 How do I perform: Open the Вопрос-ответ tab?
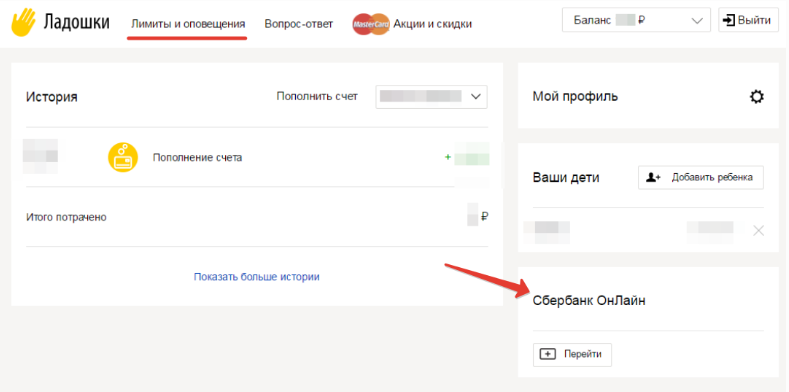tap(299, 24)
